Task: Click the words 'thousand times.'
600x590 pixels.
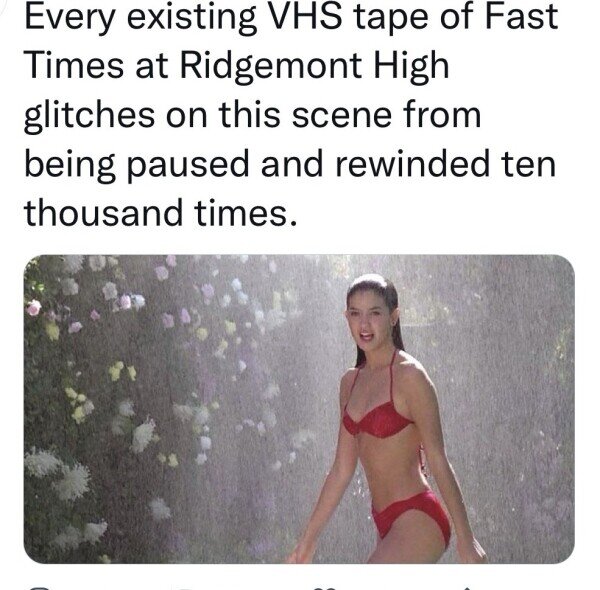Action: pyautogui.click(x=160, y=213)
